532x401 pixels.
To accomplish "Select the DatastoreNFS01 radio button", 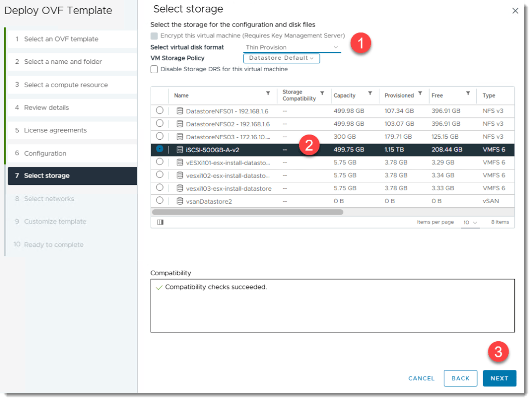I will tap(159, 111).
